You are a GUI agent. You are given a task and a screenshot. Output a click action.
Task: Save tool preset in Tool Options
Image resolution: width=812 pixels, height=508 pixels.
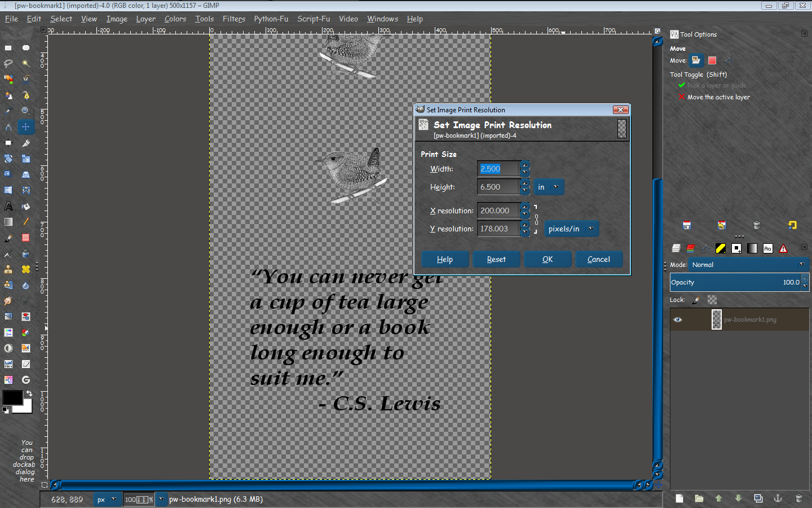[687, 225]
